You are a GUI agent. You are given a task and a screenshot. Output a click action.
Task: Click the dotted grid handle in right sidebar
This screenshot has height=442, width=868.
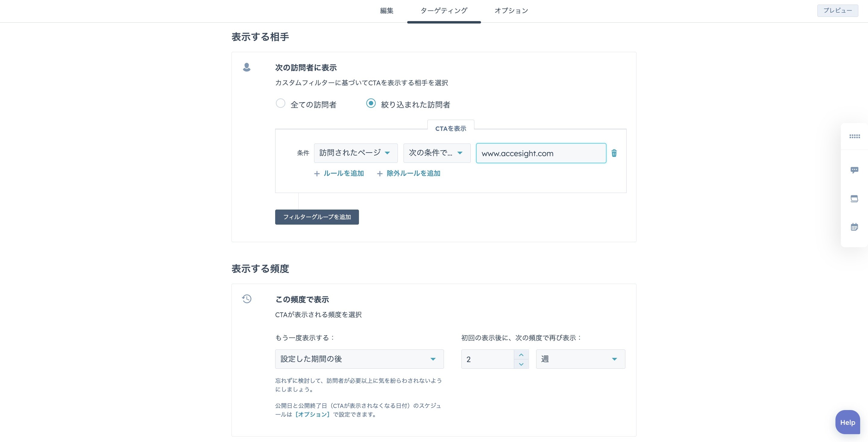coord(854,136)
